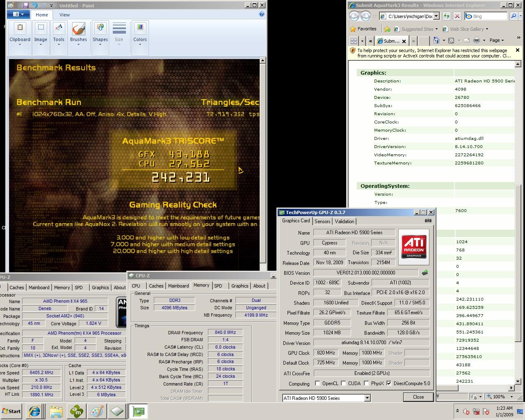Toggle the DirectCompute 5.0 checkbox
Screen dimensions: 525x420
[x=389, y=383]
